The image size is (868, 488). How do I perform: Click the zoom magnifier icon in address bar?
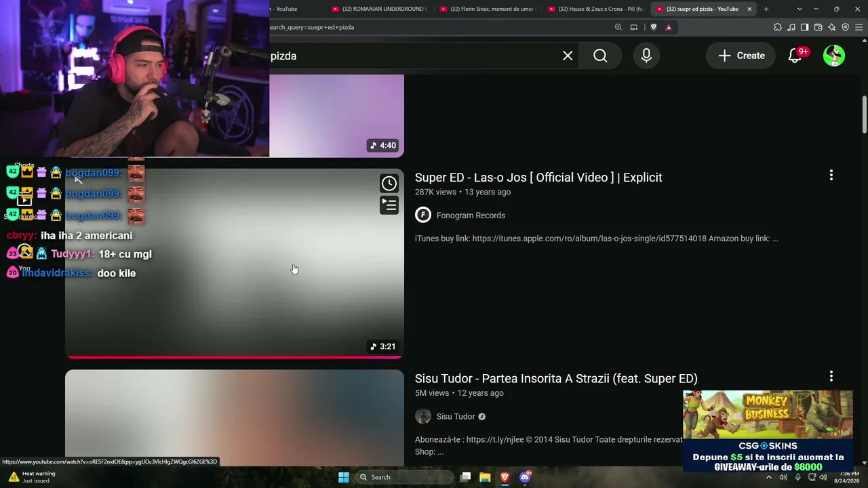click(x=618, y=27)
